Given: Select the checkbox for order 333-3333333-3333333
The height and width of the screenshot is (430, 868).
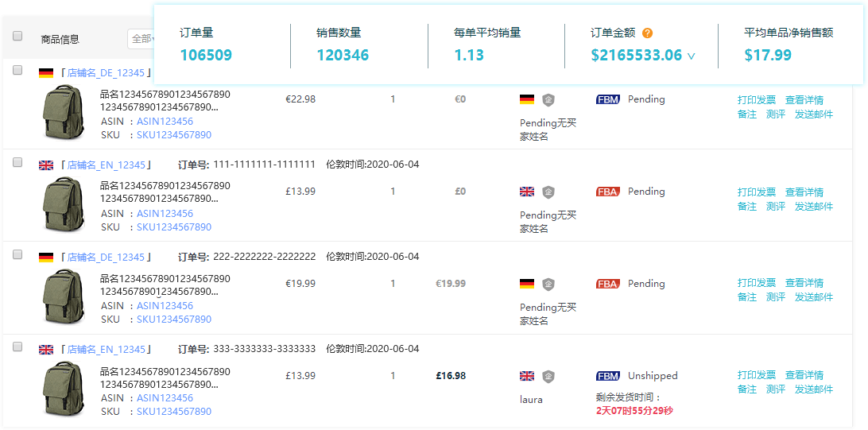Looking at the screenshot, I should (x=18, y=347).
